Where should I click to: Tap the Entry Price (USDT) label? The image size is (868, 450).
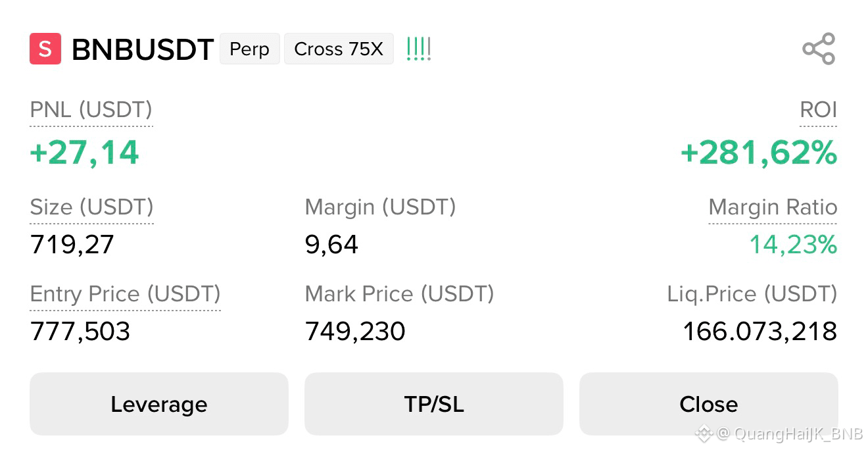(x=126, y=295)
